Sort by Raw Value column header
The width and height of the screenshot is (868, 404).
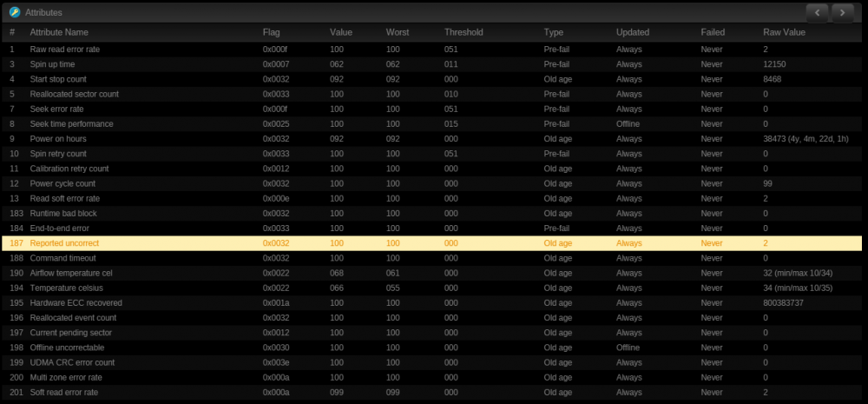pyautogui.click(x=784, y=33)
